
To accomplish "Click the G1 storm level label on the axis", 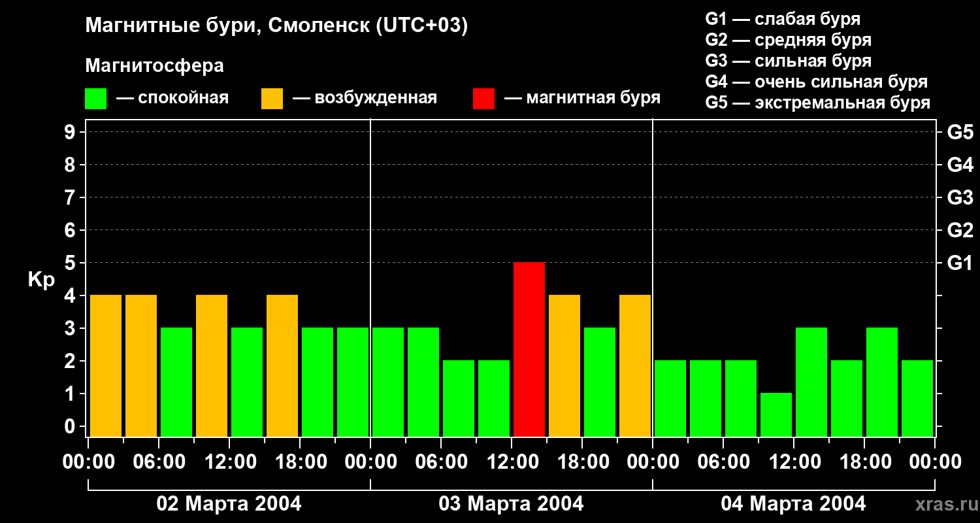I will pos(960,263).
